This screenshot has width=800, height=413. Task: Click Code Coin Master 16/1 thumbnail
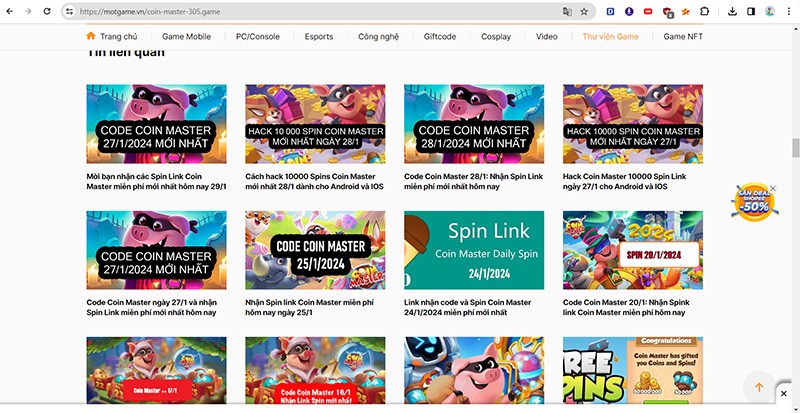click(x=315, y=370)
